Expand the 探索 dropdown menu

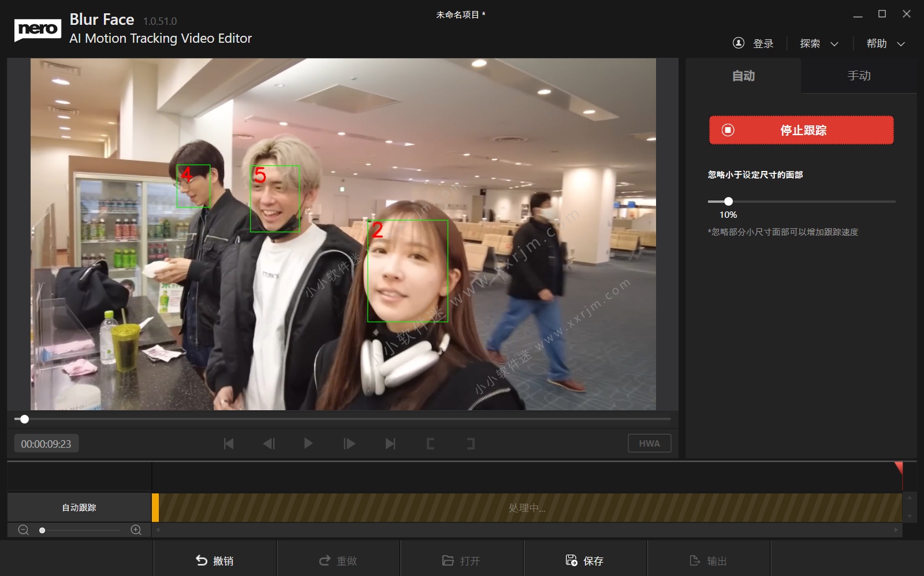tap(819, 44)
